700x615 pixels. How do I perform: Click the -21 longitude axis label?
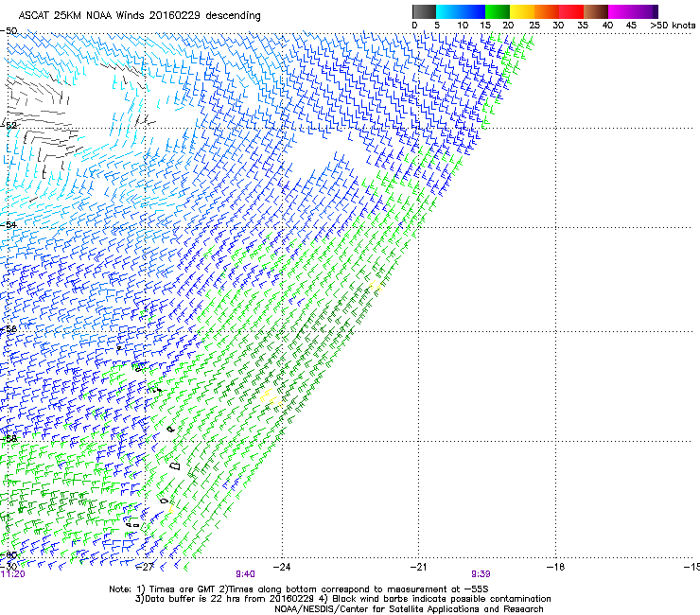[418, 567]
